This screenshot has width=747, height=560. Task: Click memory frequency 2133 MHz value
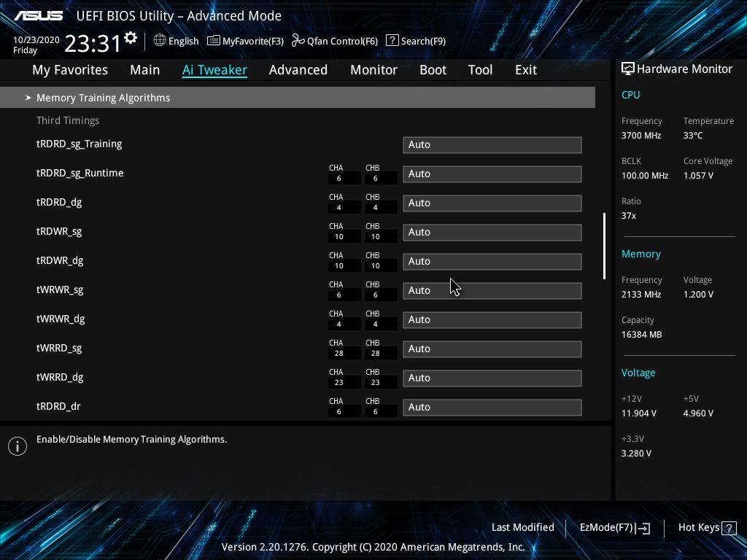coord(640,295)
